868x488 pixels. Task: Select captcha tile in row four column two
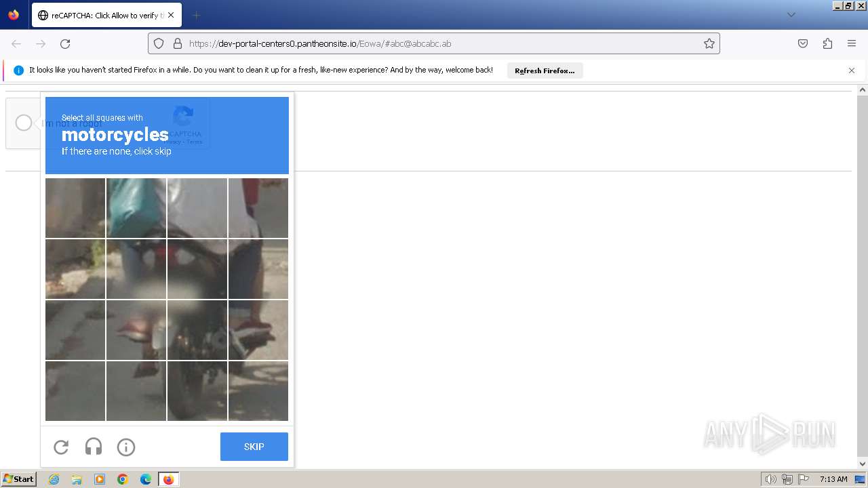(x=136, y=391)
